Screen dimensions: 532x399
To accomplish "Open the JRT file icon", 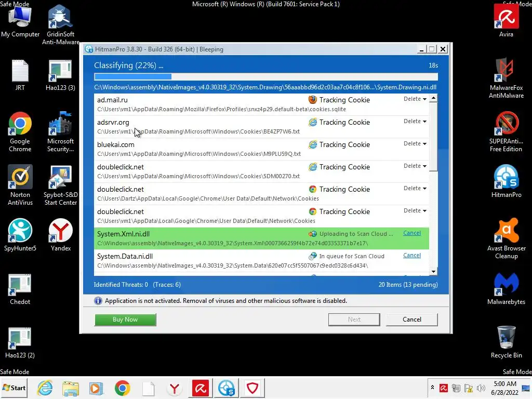I will (20, 75).
